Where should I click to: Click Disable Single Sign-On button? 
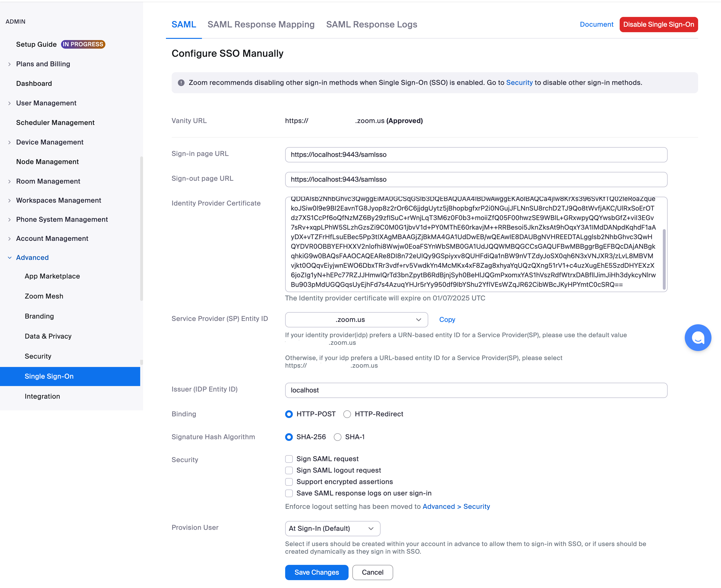(659, 24)
